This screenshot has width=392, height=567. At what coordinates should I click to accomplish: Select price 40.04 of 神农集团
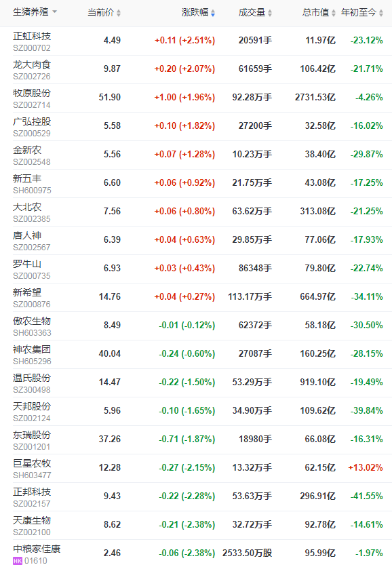point(110,353)
